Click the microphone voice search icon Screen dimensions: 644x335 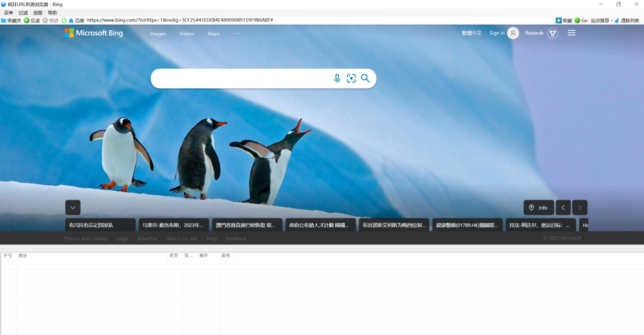[x=337, y=79]
